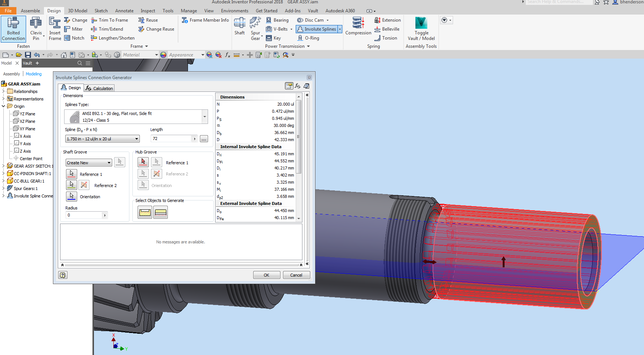Select the Bearing generator

point(277,20)
